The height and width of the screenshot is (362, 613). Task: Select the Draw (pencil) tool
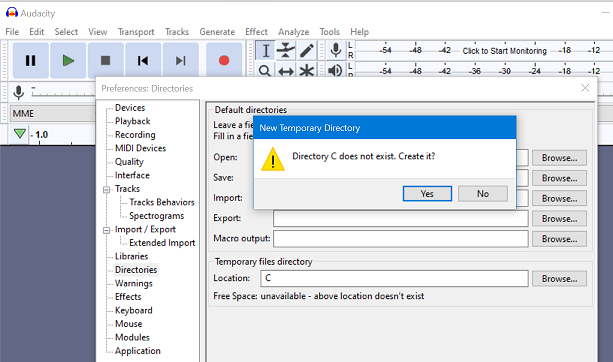click(x=306, y=50)
